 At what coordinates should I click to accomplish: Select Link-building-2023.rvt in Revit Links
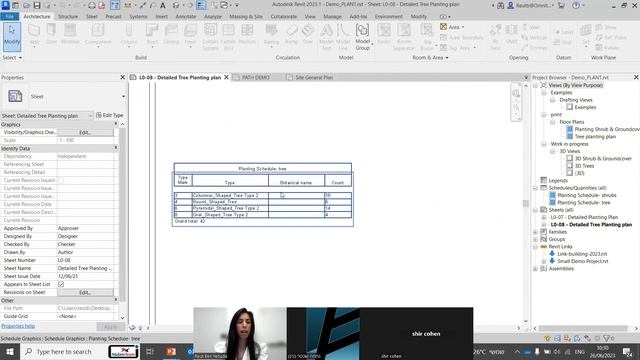(x=582, y=254)
